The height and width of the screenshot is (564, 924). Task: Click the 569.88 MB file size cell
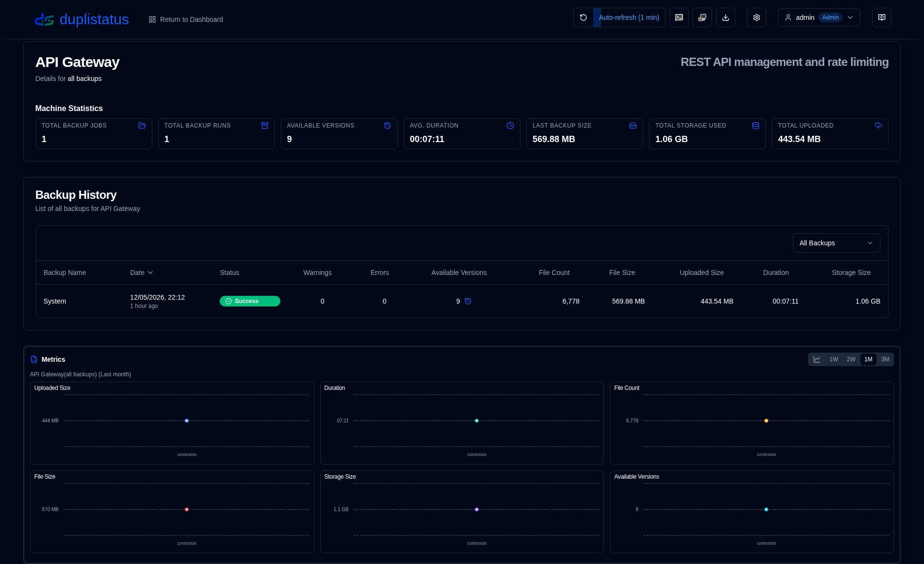(629, 301)
